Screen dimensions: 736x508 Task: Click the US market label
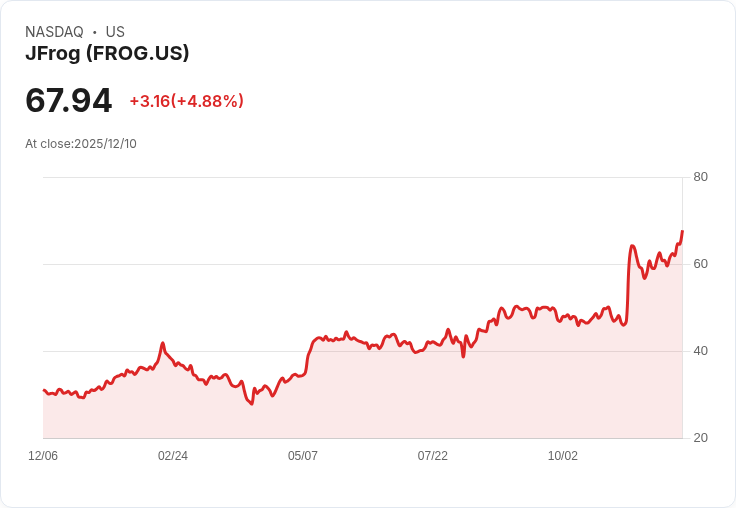point(115,32)
